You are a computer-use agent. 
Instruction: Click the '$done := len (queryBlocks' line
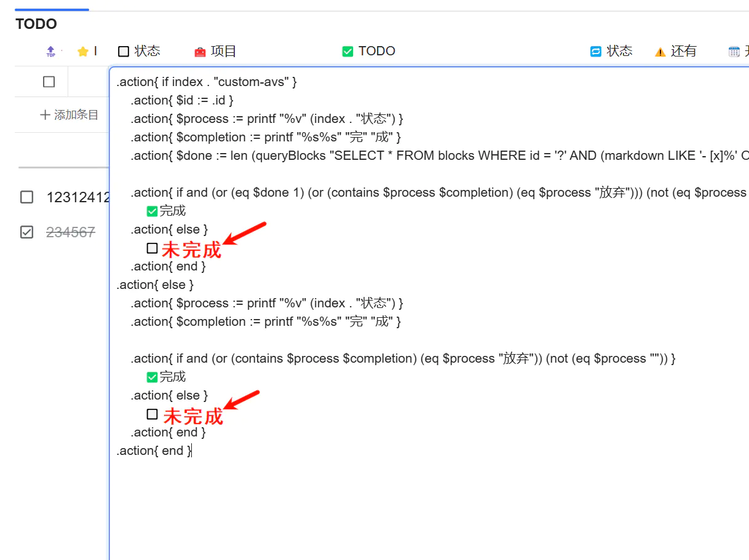coord(439,156)
